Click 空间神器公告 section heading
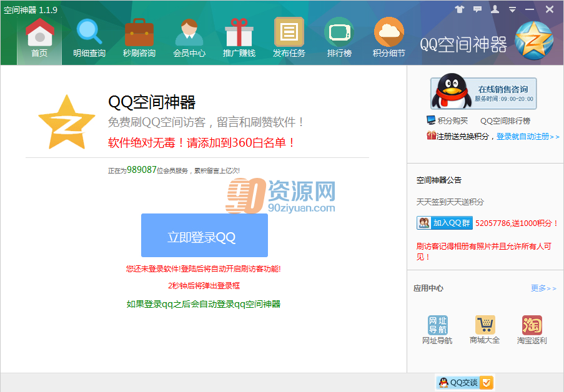The height and width of the screenshot is (392, 564). click(439, 180)
